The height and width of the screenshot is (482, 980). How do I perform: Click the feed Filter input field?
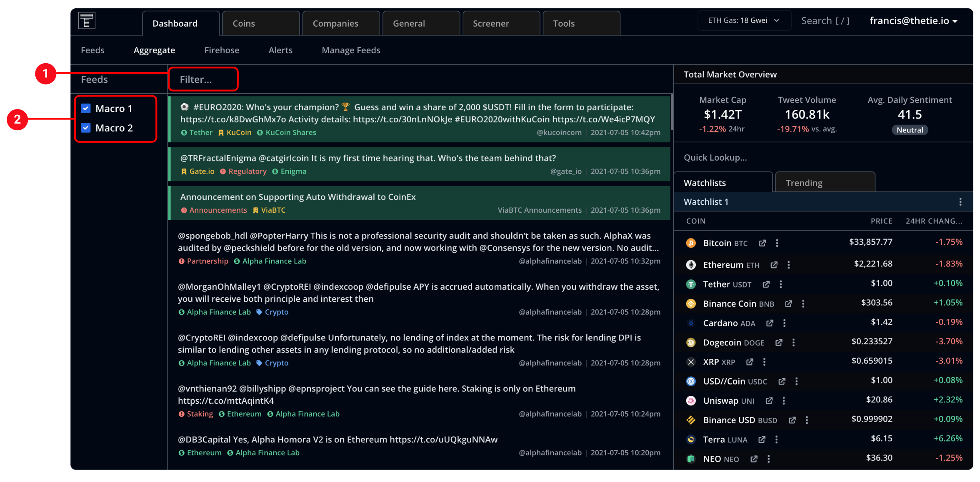(203, 80)
